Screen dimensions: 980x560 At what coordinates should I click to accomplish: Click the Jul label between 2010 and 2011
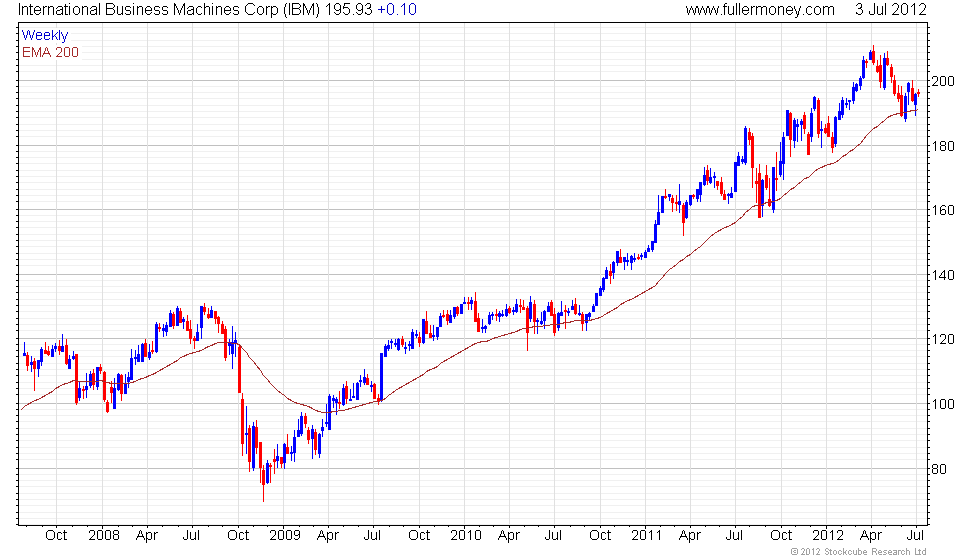[x=554, y=536]
